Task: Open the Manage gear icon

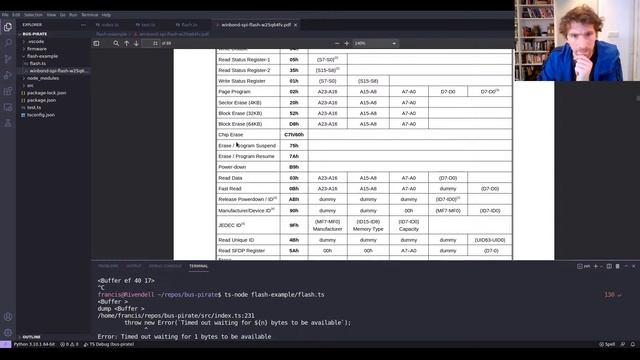Action: (x=8, y=332)
